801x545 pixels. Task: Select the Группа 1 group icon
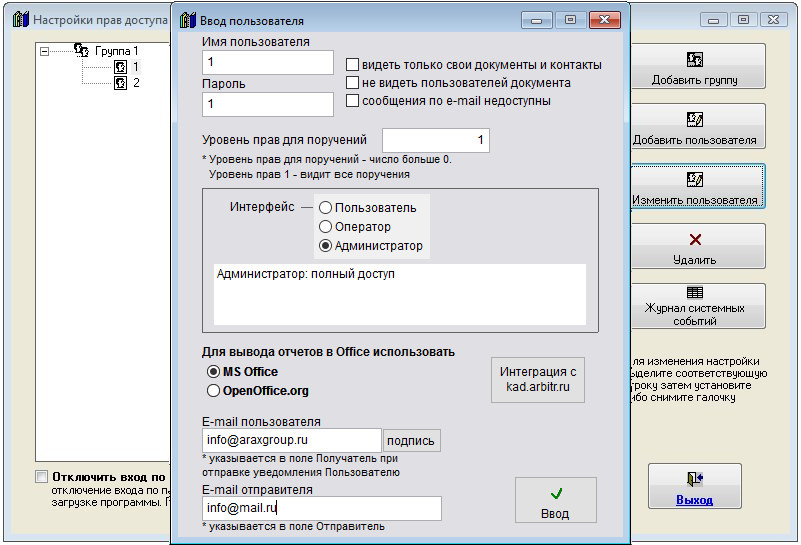[x=81, y=50]
